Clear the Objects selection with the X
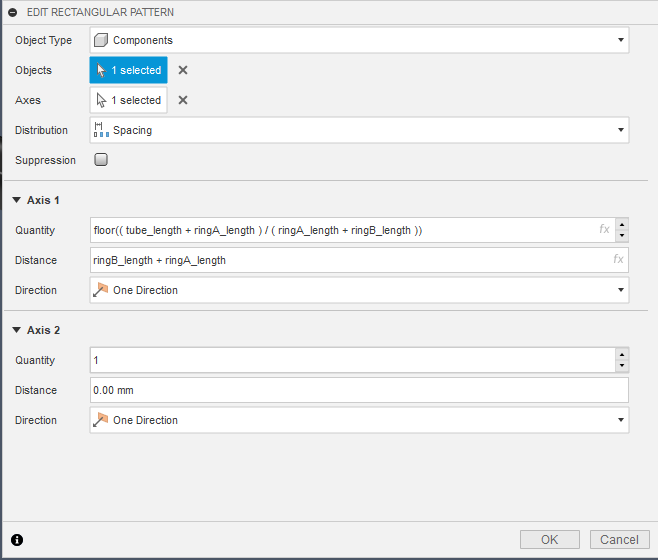 pos(183,70)
